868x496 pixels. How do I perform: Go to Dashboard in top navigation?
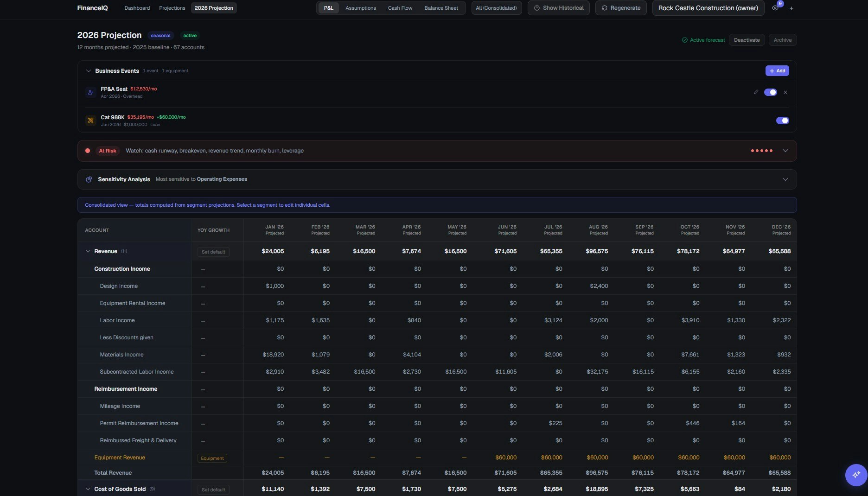[x=137, y=8]
